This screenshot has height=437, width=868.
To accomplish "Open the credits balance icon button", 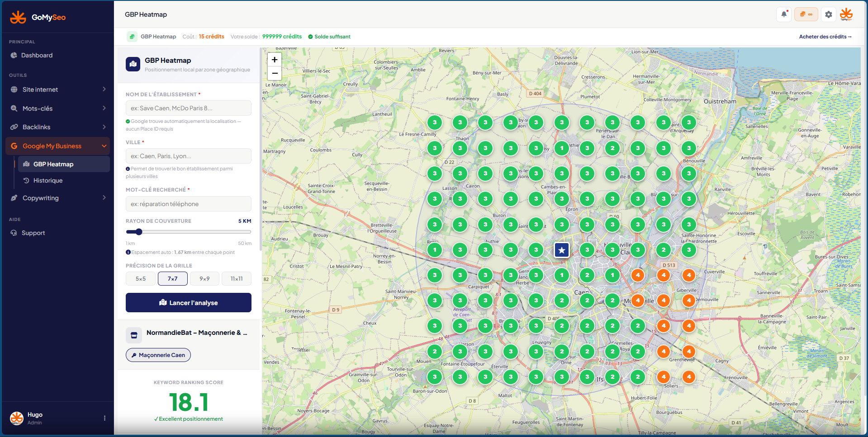I will tap(806, 14).
